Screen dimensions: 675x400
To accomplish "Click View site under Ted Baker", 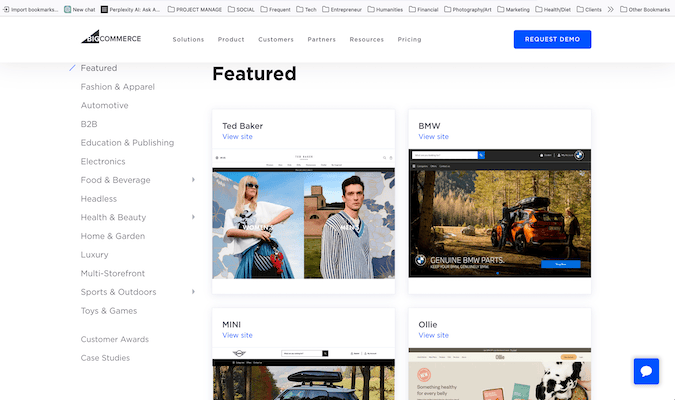I will 237,136.
